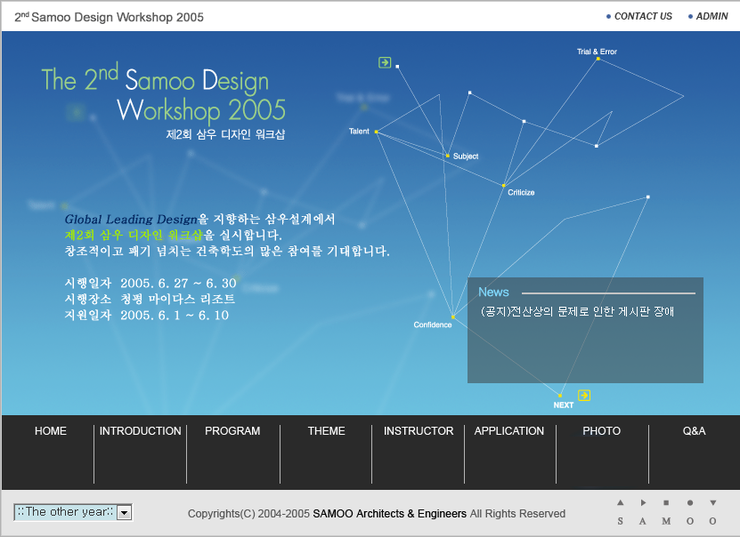Click the large Samoo Design Workshop 2005 logo
740x537 pixels.
tap(163, 94)
